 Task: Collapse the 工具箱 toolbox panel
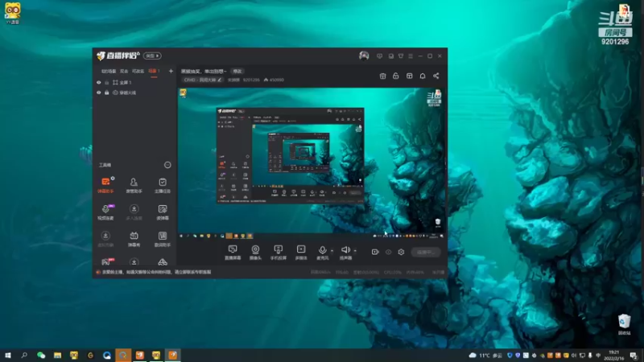click(167, 165)
